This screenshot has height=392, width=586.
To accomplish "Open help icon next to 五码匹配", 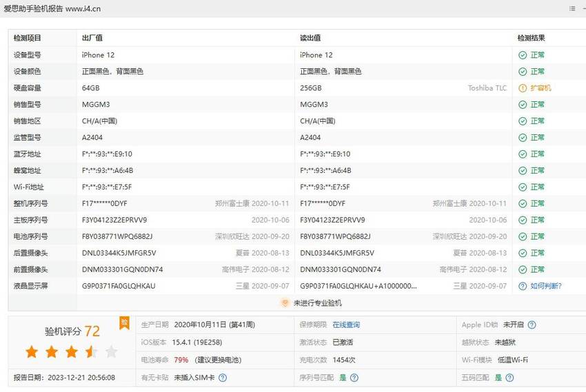I will tap(509, 378).
